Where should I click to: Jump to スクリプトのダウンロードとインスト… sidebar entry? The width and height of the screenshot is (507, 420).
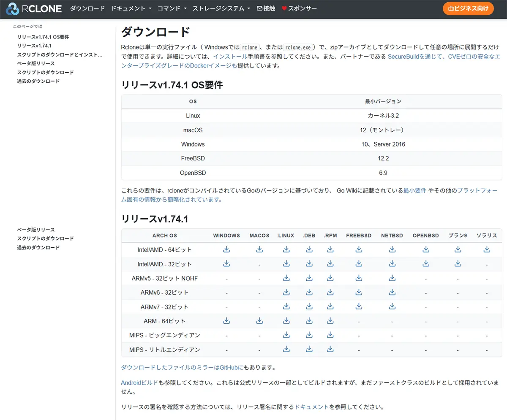(60, 54)
